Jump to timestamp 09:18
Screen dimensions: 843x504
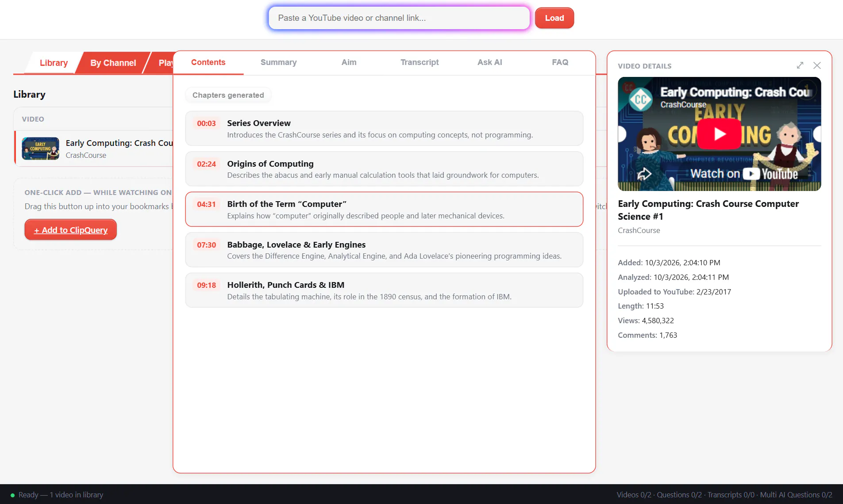coord(206,285)
